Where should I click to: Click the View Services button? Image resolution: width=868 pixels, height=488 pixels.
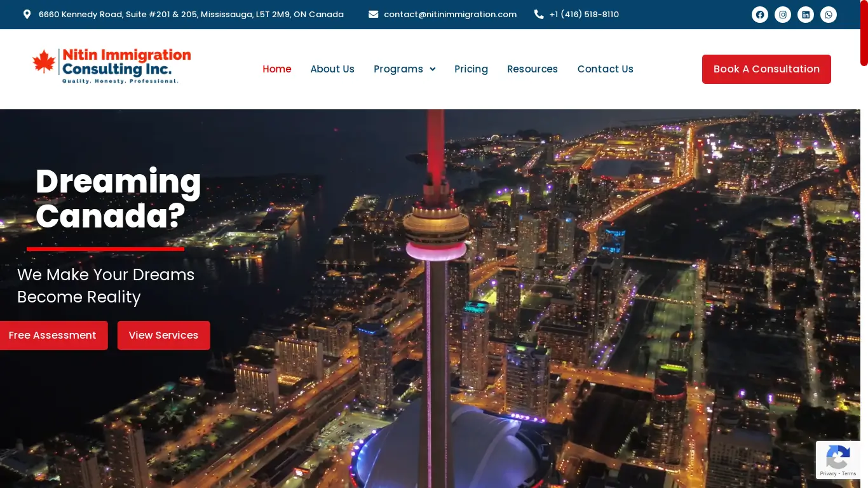(163, 335)
